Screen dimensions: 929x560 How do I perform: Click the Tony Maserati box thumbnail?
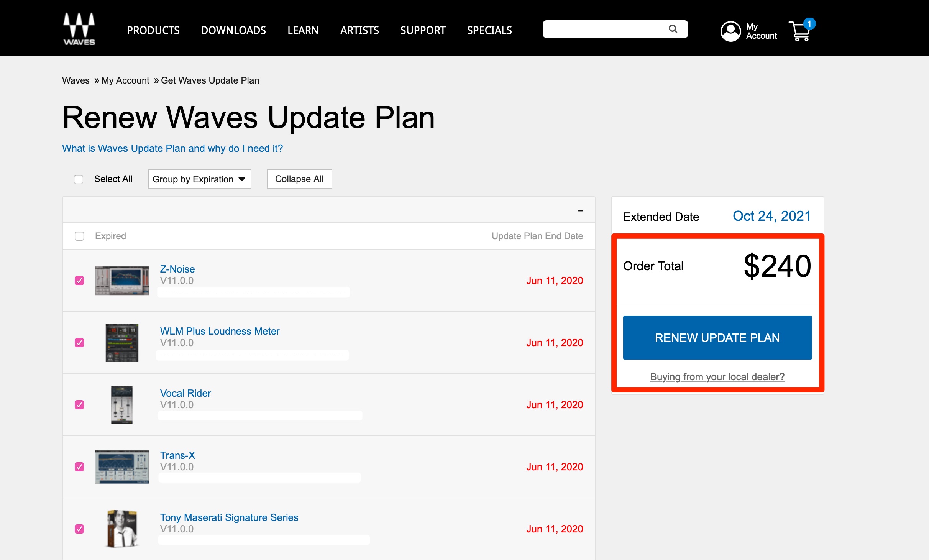(x=122, y=529)
